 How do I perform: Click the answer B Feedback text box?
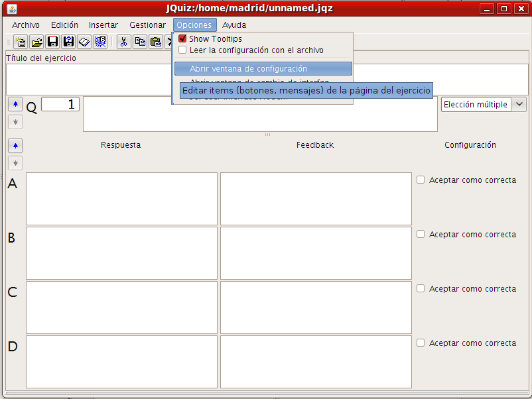(316, 253)
